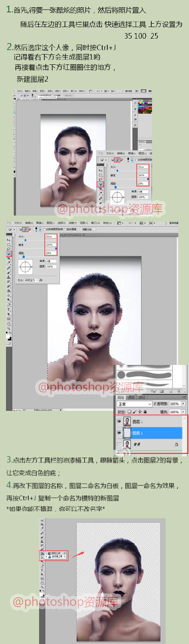Viewport: 189px width, 644px height.
Task: Toggle lock all padlock icon beside 锁定
Action: pyautogui.click(x=145, y=412)
